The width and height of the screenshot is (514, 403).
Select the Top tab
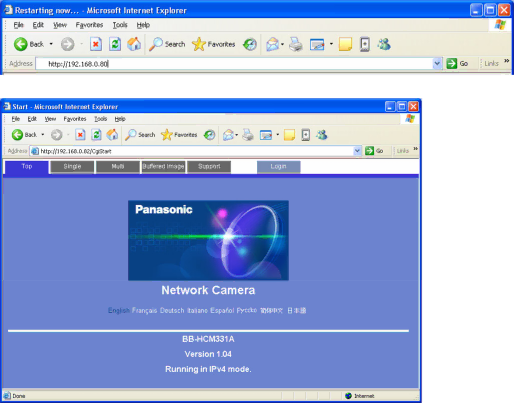pyautogui.click(x=27, y=167)
